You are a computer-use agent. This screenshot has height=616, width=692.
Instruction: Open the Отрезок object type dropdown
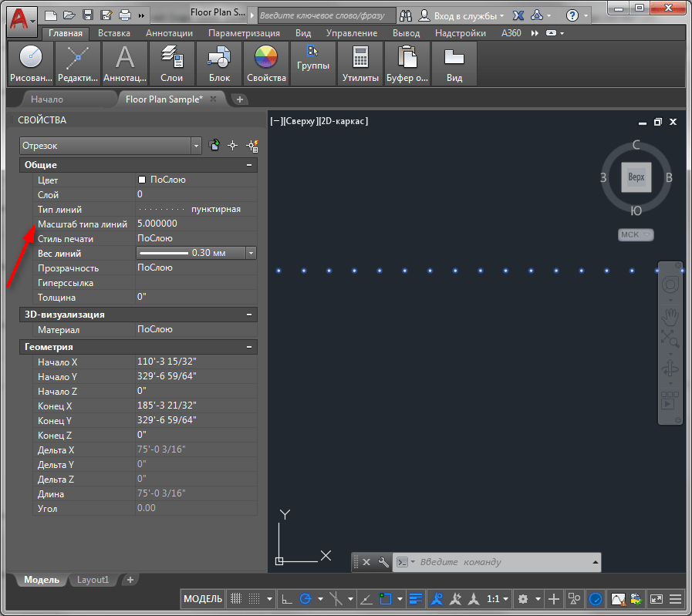196,146
